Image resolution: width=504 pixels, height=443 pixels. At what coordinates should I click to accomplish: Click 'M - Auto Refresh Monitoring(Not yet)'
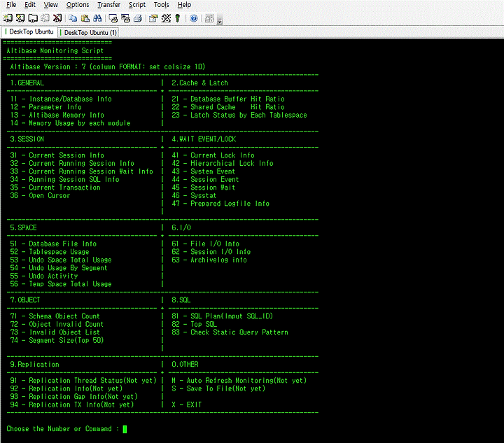[x=239, y=380]
